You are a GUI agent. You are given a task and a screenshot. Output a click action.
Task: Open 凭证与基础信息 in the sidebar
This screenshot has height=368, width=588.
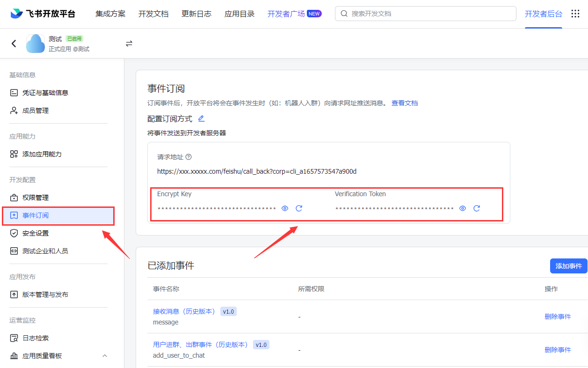tap(45, 93)
